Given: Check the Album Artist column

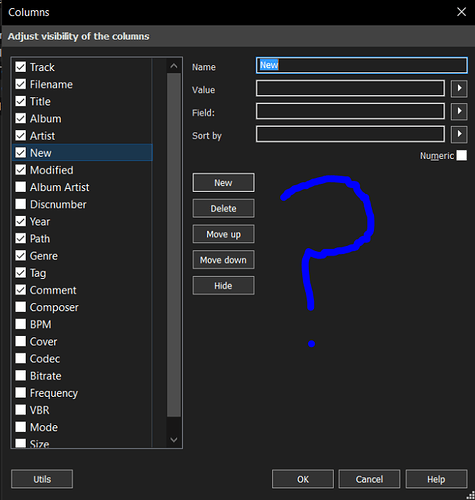Looking at the screenshot, I should [21, 187].
